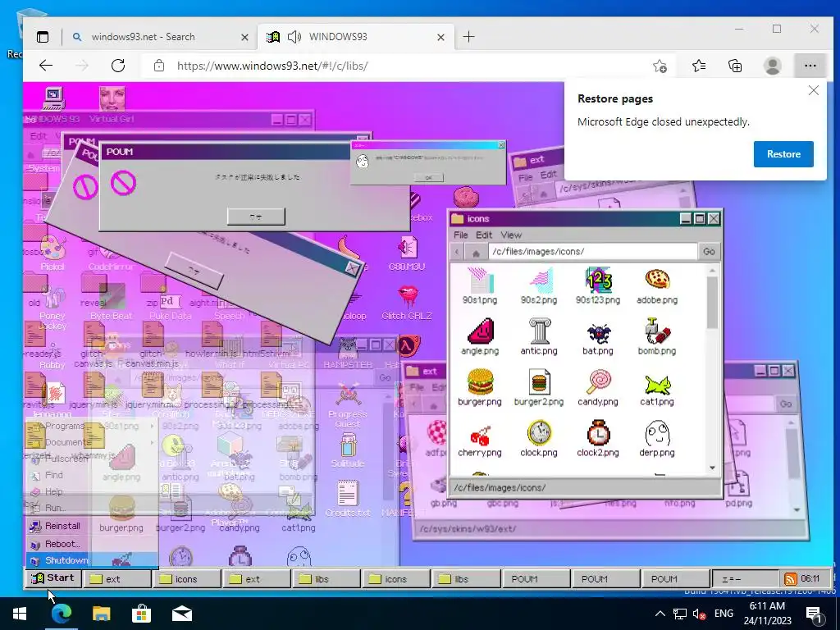Open Edge profile icon

pos(773,66)
